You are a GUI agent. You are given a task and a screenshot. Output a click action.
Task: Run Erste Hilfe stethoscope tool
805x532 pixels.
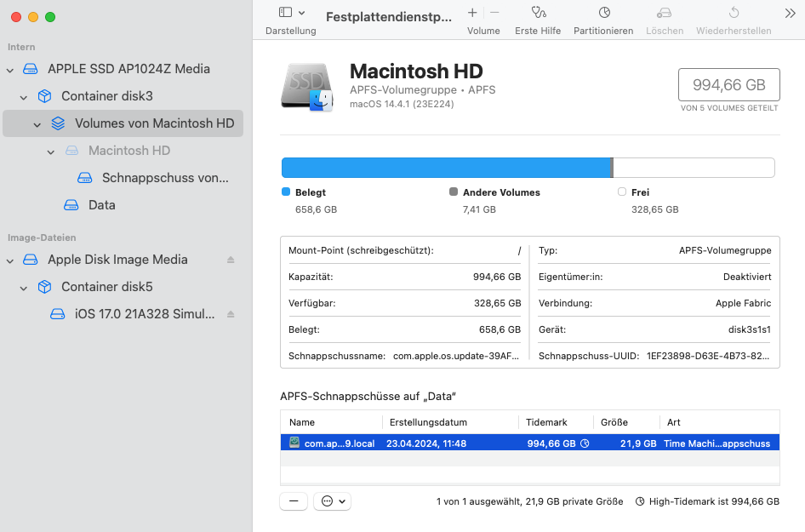tap(538, 12)
